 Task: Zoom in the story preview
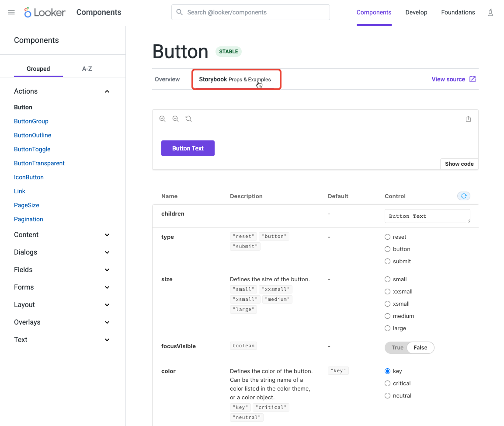[163, 119]
